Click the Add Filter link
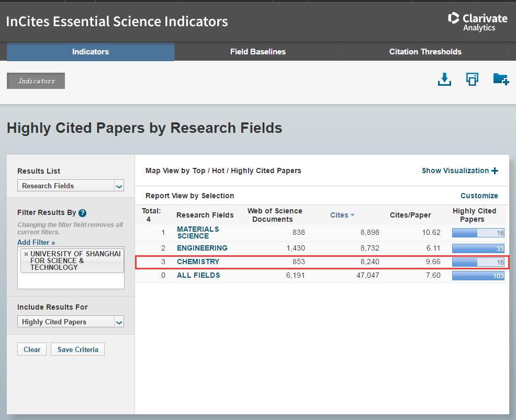The image size is (516, 420). tap(36, 242)
